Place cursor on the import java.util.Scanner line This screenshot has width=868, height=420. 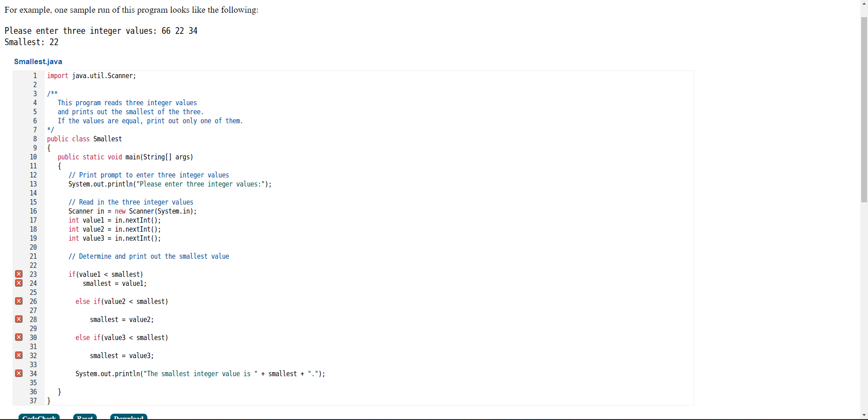pos(90,76)
